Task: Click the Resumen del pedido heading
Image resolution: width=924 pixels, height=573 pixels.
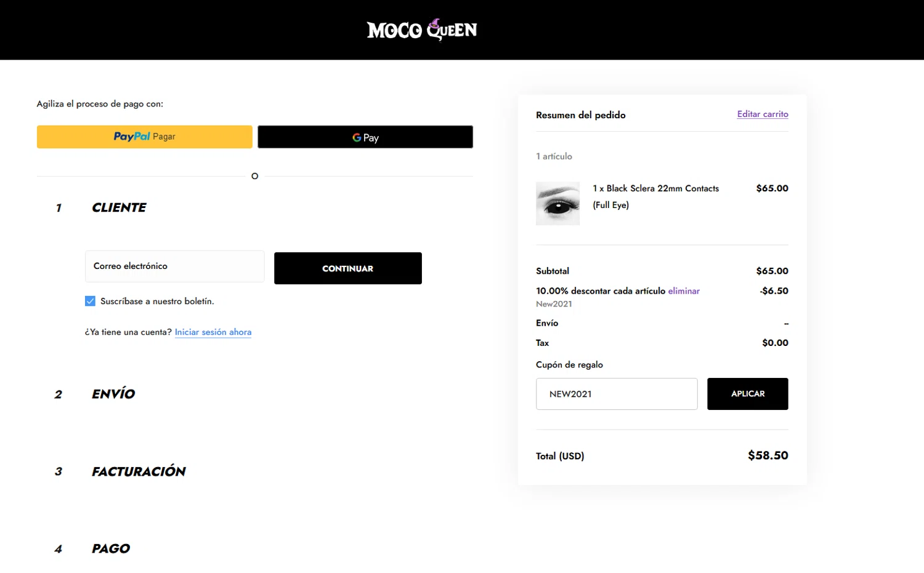Action: 581,115
